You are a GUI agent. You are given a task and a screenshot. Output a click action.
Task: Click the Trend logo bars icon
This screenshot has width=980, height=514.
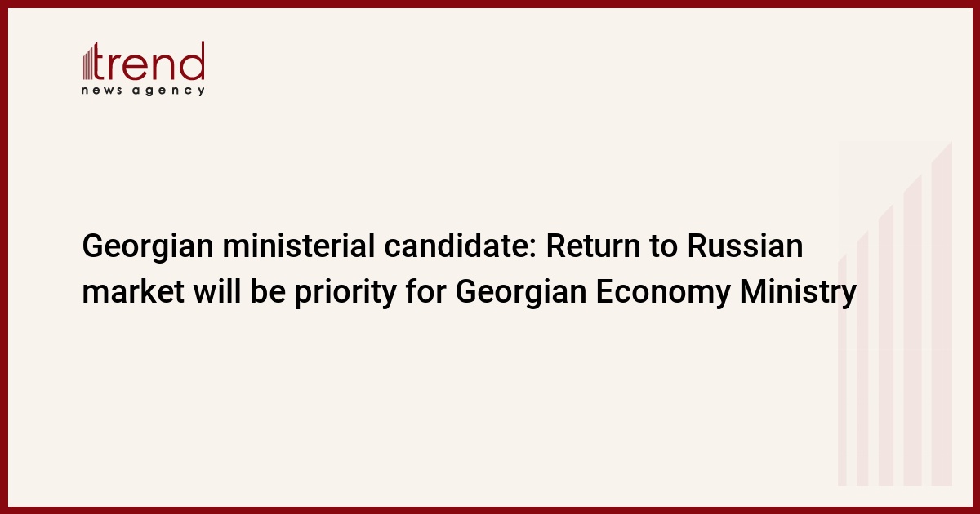tap(89, 62)
